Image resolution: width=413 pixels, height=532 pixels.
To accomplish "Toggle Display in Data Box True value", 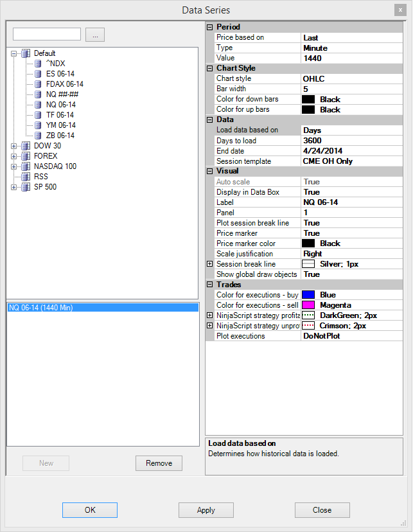I will point(352,192).
